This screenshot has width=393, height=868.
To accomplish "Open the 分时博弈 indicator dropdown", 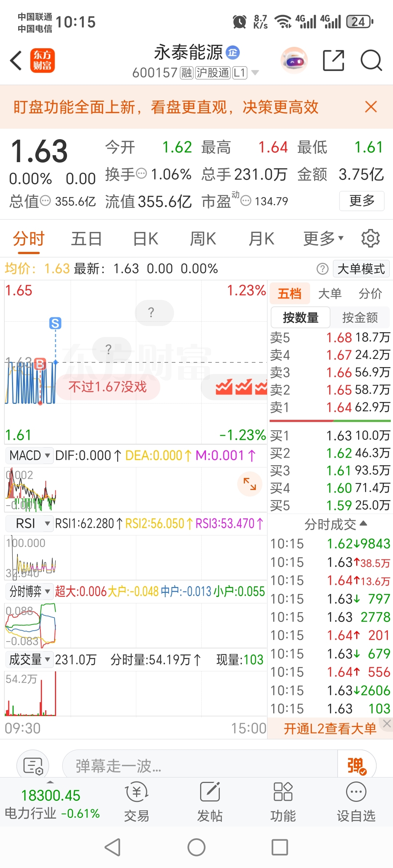I will (29, 591).
